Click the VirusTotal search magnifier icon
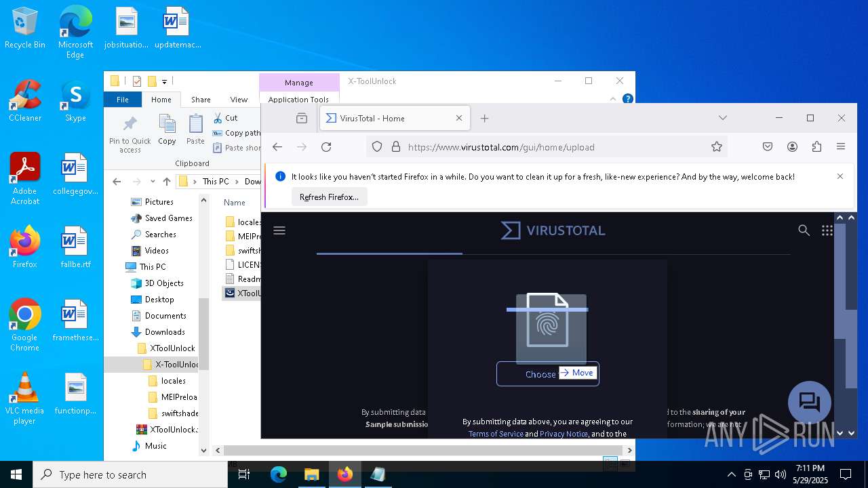 pos(804,230)
